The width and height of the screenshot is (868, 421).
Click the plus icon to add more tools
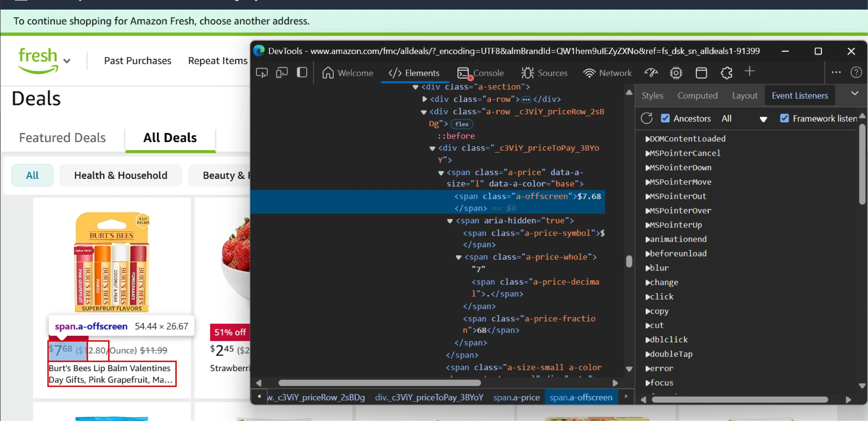pyautogui.click(x=750, y=71)
